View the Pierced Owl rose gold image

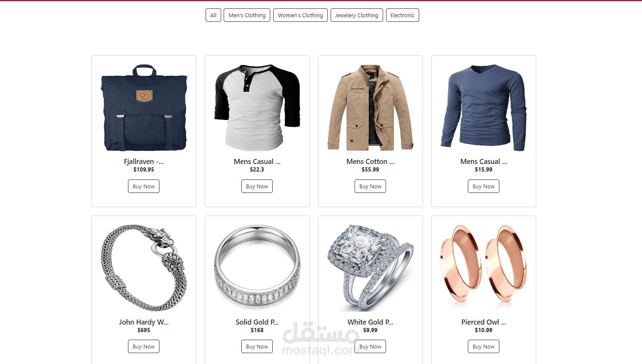(484, 268)
